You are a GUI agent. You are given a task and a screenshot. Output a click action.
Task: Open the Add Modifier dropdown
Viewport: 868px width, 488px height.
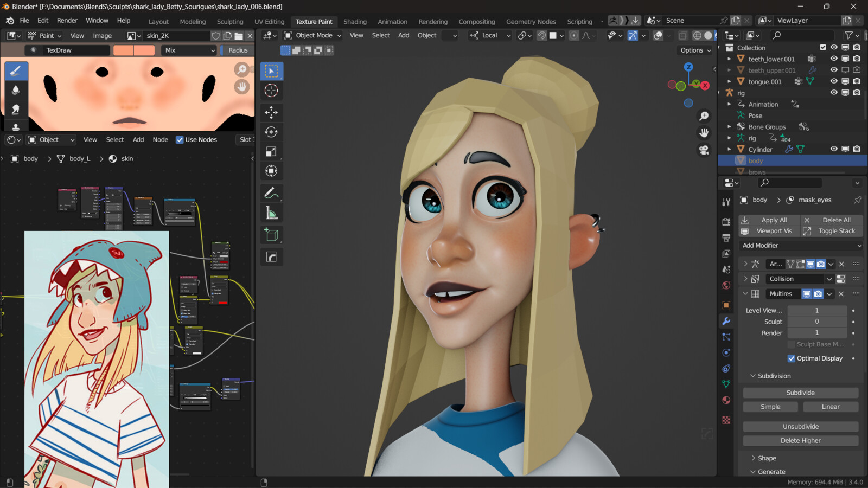[x=801, y=246]
